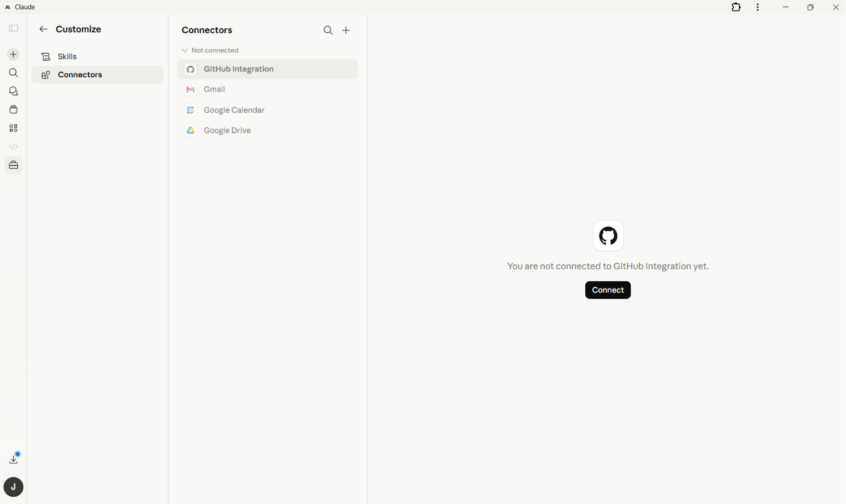Screen dimensions: 846x504
Task: Open the code icon in sidebar
Action: tap(13, 146)
